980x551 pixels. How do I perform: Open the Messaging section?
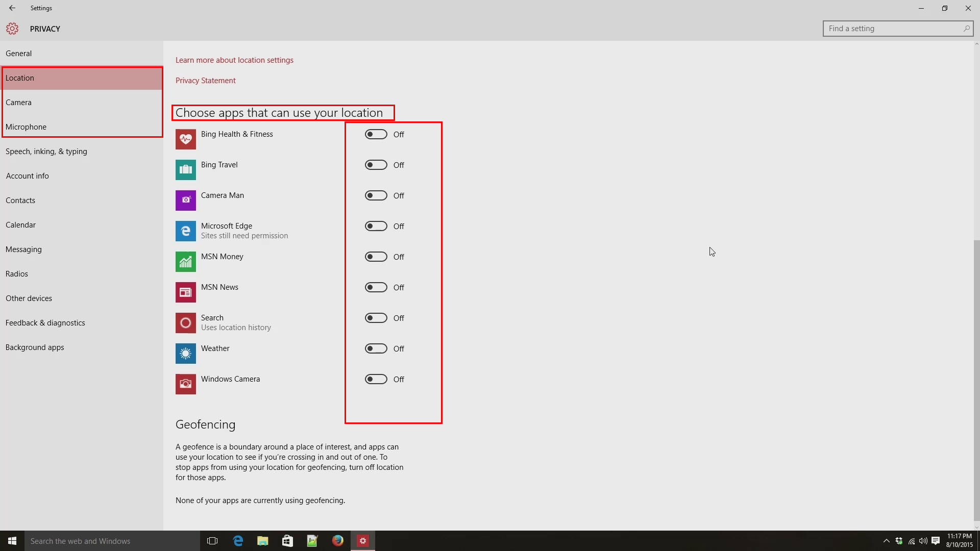click(82, 249)
